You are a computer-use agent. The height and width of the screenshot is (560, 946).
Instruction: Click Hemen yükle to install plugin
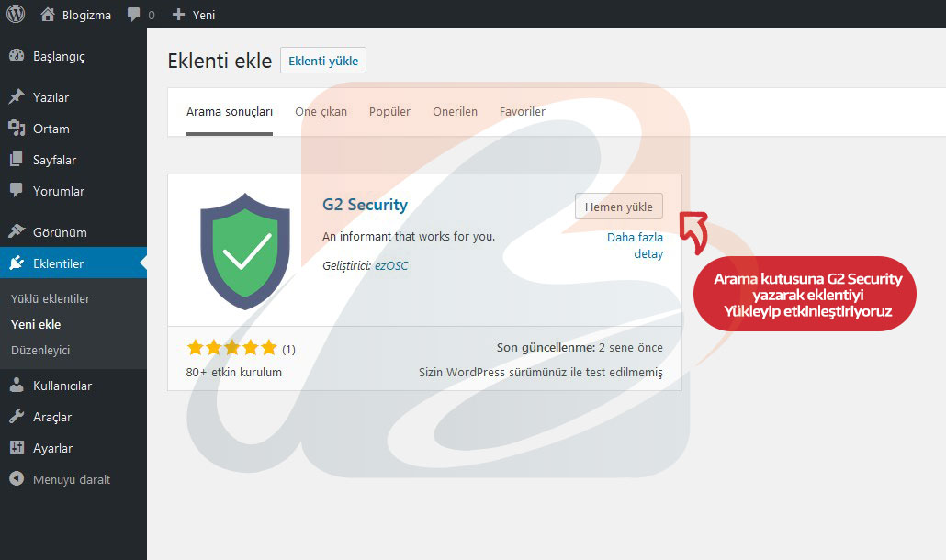click(619, 207)
